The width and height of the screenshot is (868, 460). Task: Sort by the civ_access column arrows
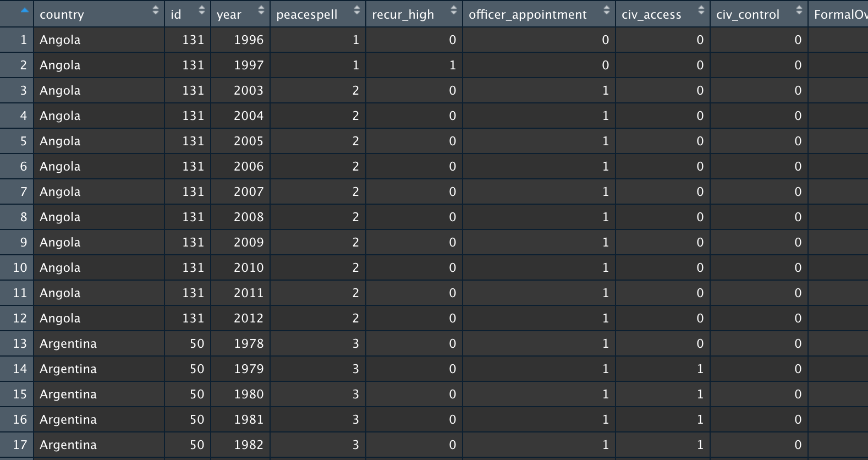(701, 10)
